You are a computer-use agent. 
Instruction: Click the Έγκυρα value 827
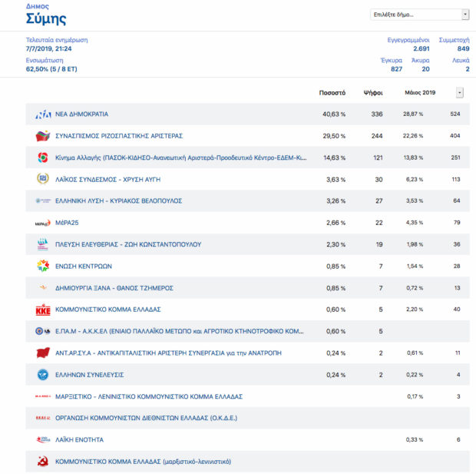point(396,69)
